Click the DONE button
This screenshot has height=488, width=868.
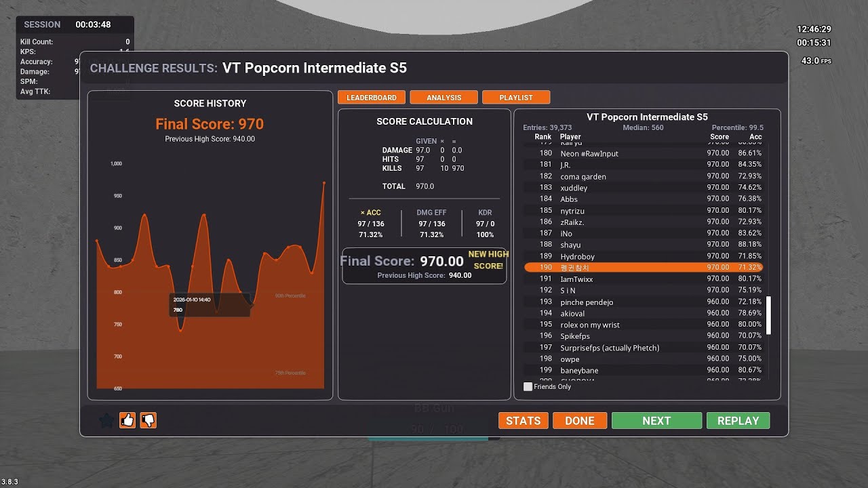pos(580,421)
